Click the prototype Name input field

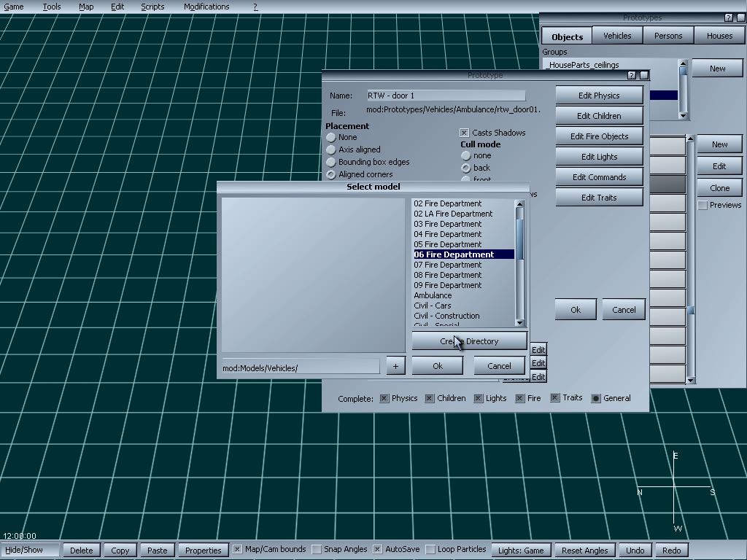point(446,96)
